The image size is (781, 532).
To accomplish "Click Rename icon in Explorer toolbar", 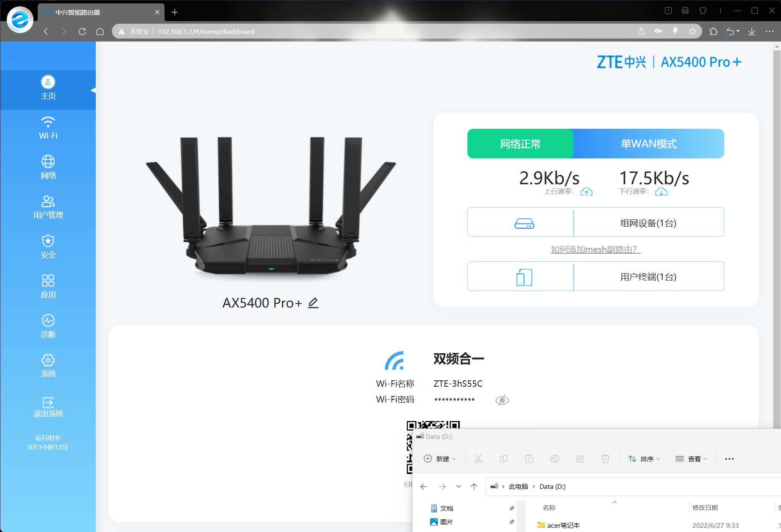I will tap(555, 459).
